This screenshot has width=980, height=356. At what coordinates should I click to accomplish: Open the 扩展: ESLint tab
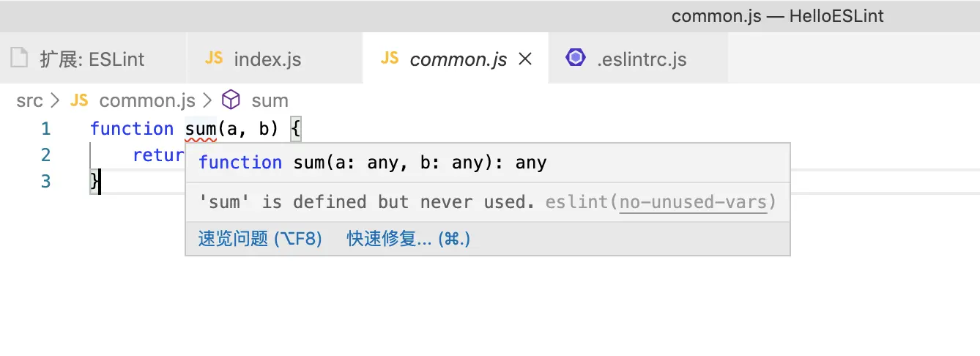click(x=92, y=59)
